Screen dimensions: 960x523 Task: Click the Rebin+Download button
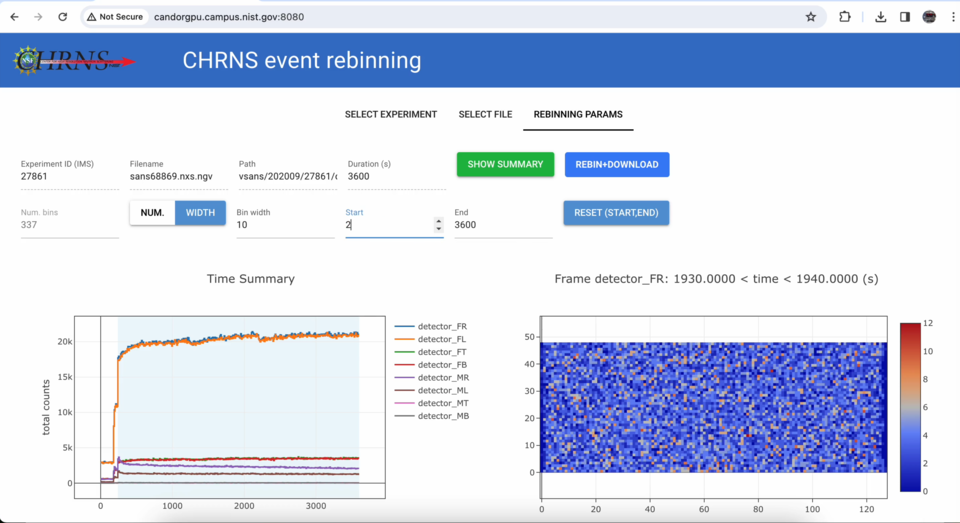click(x=617, y=165)
